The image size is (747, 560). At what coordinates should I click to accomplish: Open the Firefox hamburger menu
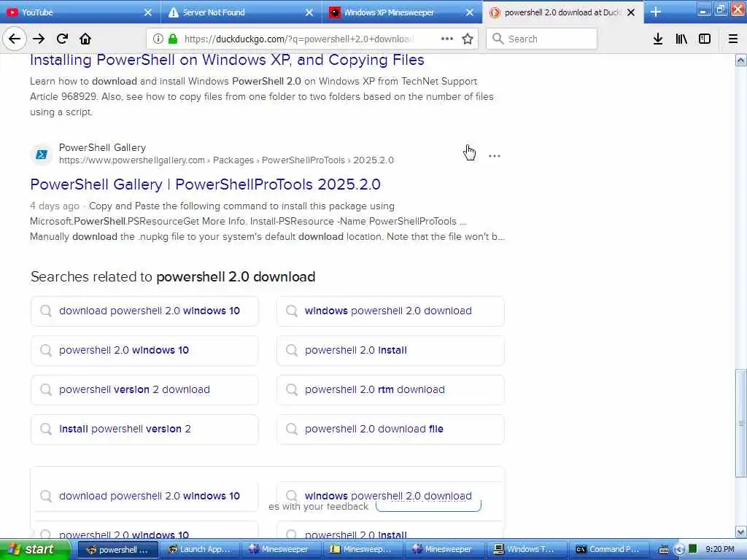pyautogui.click(x=733, y=39)
